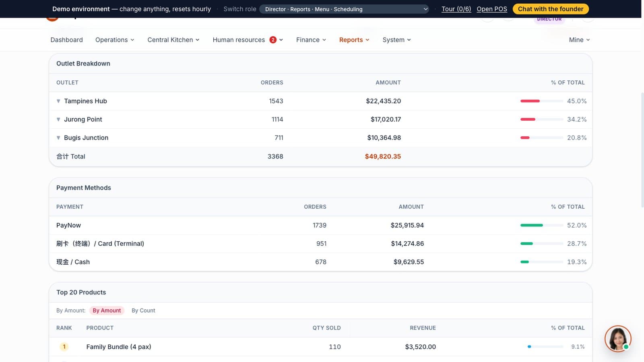The height and width of the screenshot is (362, 644).
Task: Start the Tour (0/6) link
Action: pos(456,9)
